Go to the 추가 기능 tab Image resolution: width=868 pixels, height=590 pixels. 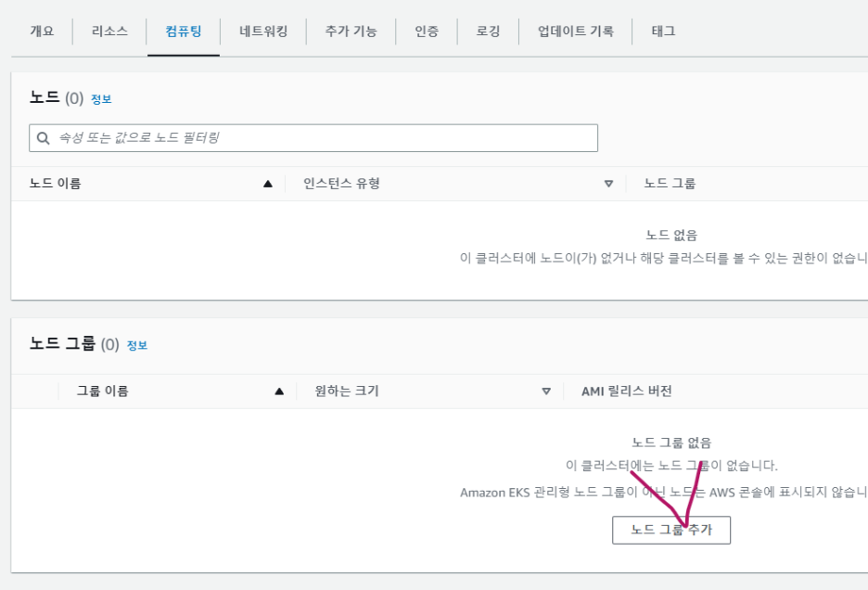351,31
